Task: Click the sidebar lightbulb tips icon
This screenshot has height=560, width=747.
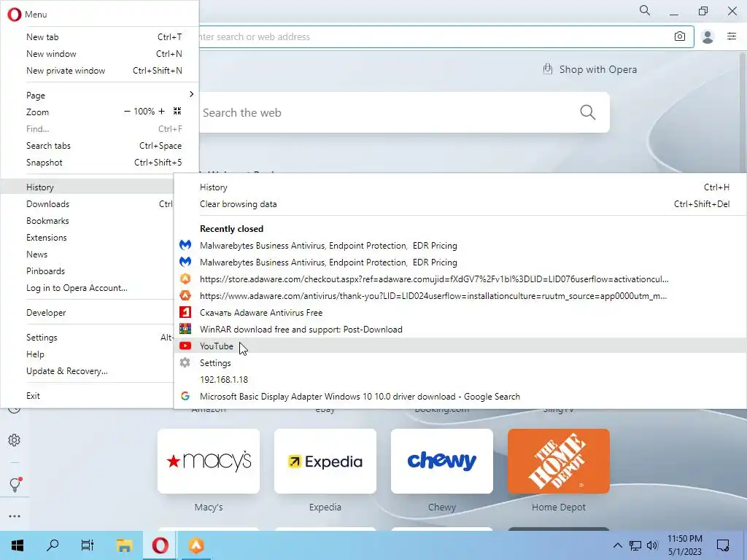Action: (15, 485)
